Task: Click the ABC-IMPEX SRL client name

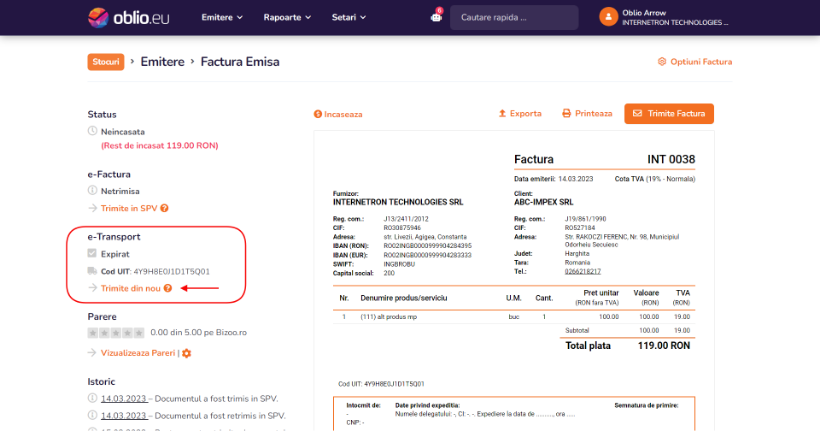Action: (x=543, y=202)
